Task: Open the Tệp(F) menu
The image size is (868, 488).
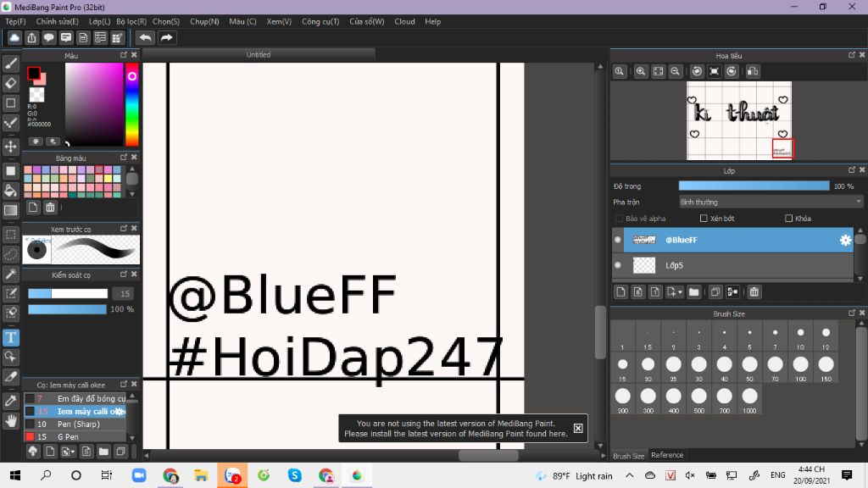Action: click(x=15, y=21)
